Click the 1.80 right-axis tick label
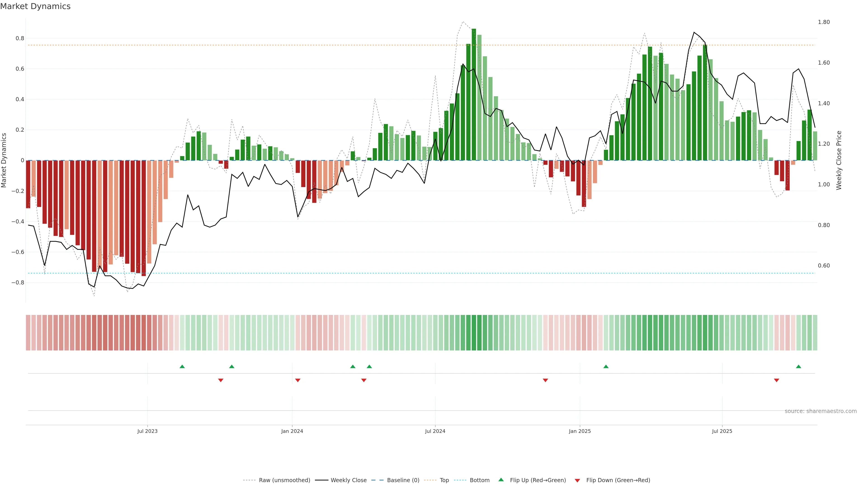The width and height of the screenshot is (868, 488). (823, 22)
